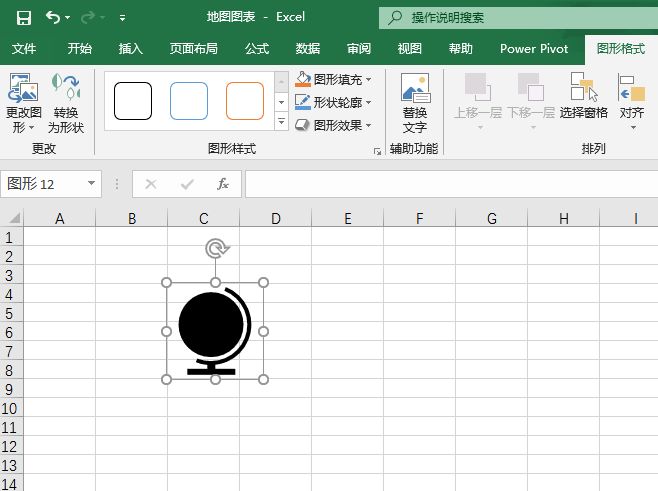Click the formula bar Cancel X icon

151,184
